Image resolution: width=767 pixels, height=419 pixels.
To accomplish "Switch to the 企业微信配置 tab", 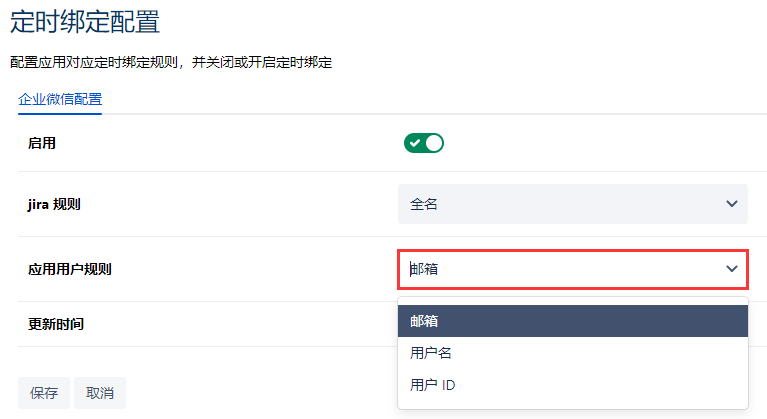I will pyautogui.click(x=60, y=99).
